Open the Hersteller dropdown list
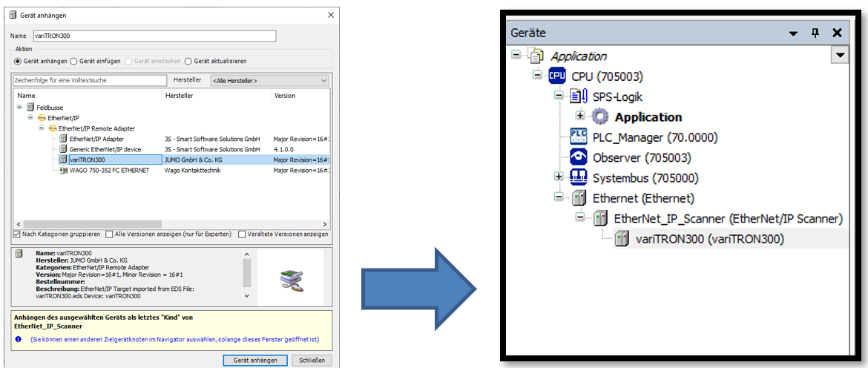This screenshot has height=368, width=868. pos(269,80)
